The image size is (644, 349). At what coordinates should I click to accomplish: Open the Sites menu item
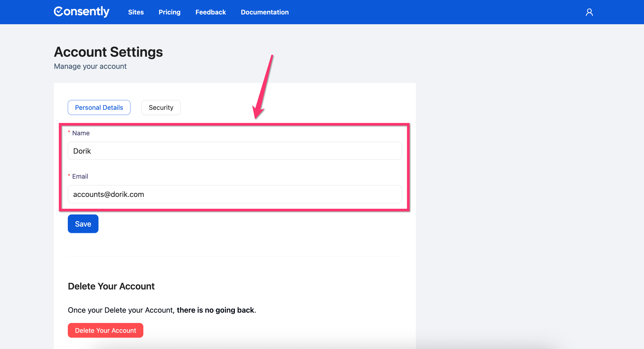(x=136, y=12)
